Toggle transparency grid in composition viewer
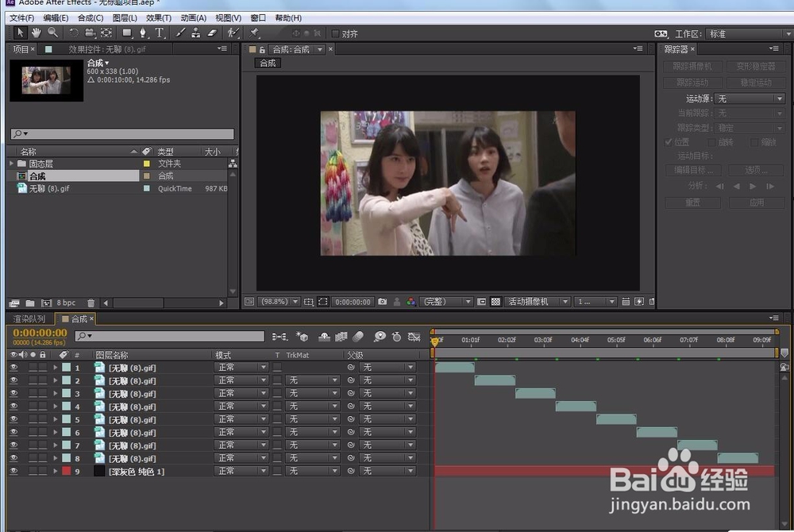The height and width of the screenshot is (532, 794). (495, 302)
